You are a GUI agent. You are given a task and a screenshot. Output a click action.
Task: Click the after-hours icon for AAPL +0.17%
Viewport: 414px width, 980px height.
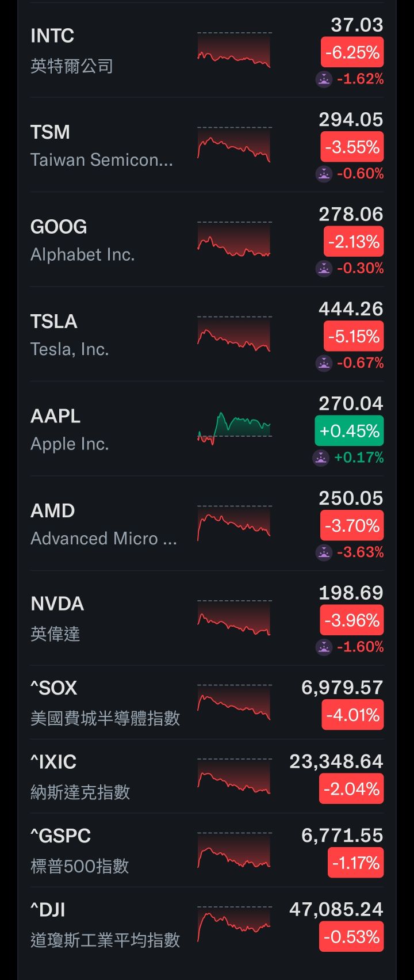click(320, 457)
